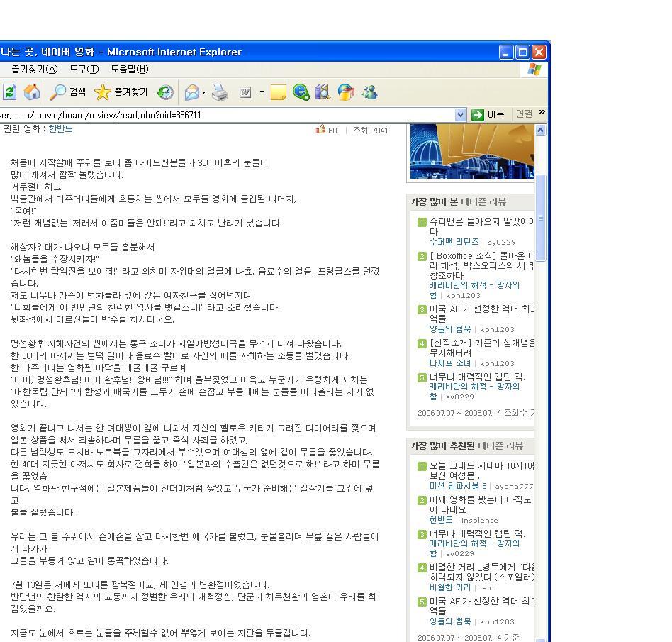Viewport: 672px width, 642px height.
Task: Click the Refresh page icon
Action: click(x=9, y=92)
